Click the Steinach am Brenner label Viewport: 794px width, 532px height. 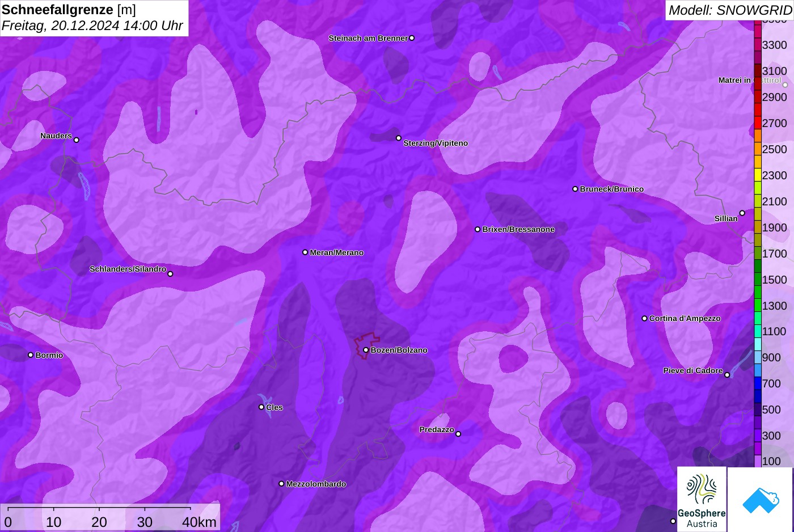pyautogui.click(x=368, y=39)
